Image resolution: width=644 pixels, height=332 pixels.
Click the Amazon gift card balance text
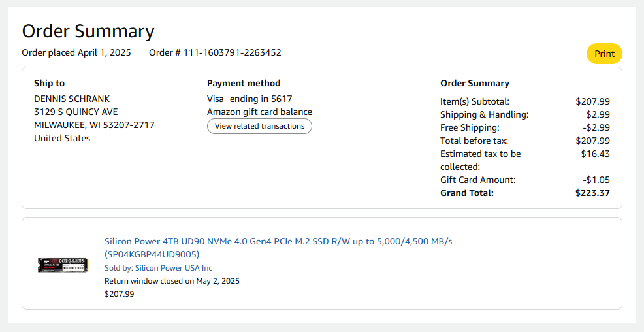click(259, 112)
